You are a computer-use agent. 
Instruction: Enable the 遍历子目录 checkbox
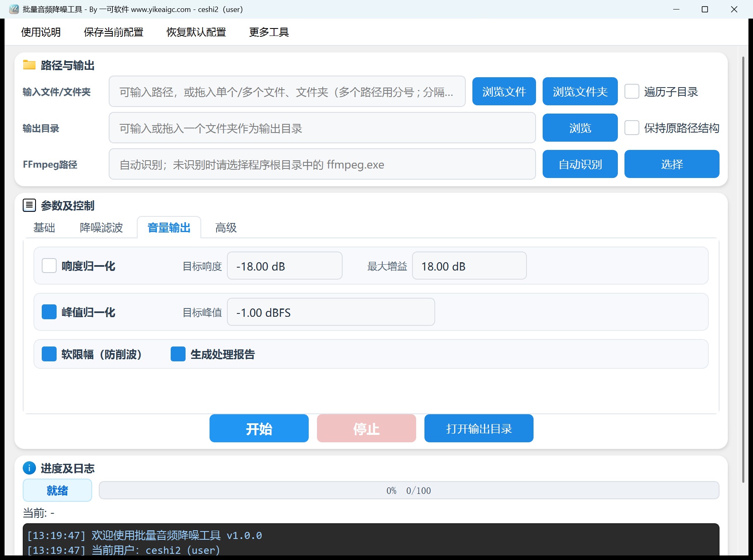click(631, 91)
